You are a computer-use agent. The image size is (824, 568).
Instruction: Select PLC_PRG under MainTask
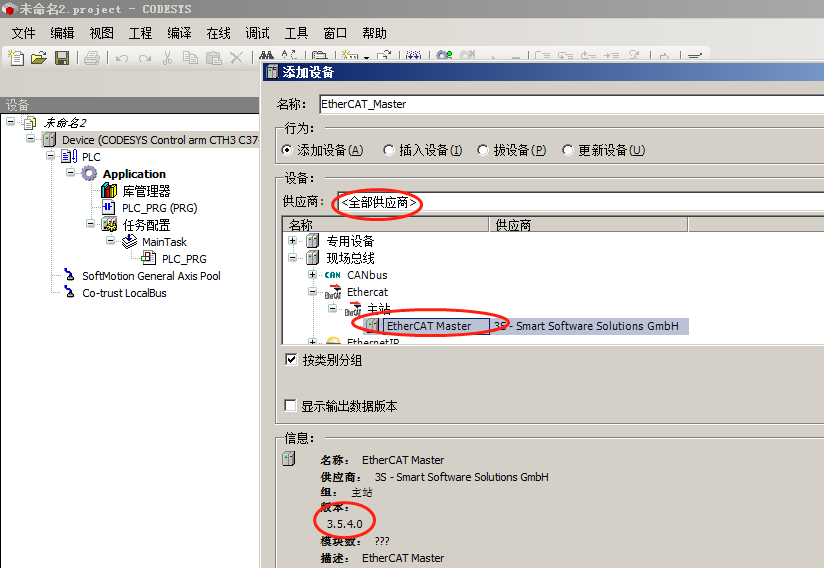(x=184, y=259)
